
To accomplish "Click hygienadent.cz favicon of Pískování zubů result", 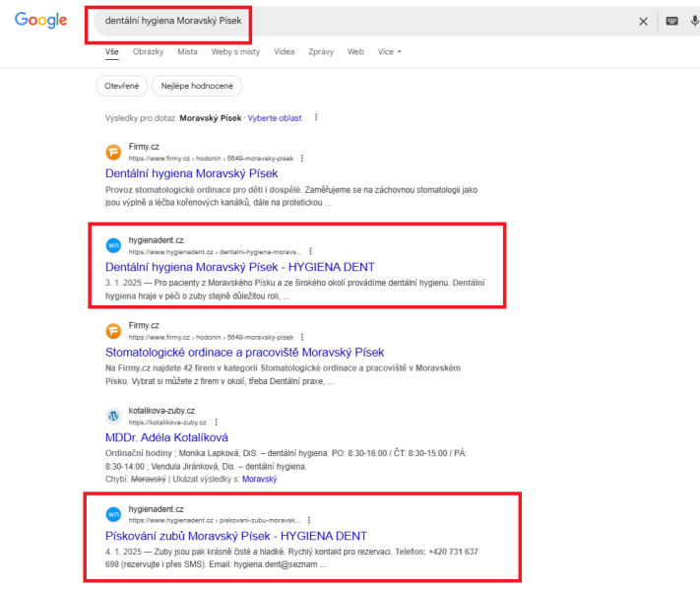I will (x=113, y=514).
